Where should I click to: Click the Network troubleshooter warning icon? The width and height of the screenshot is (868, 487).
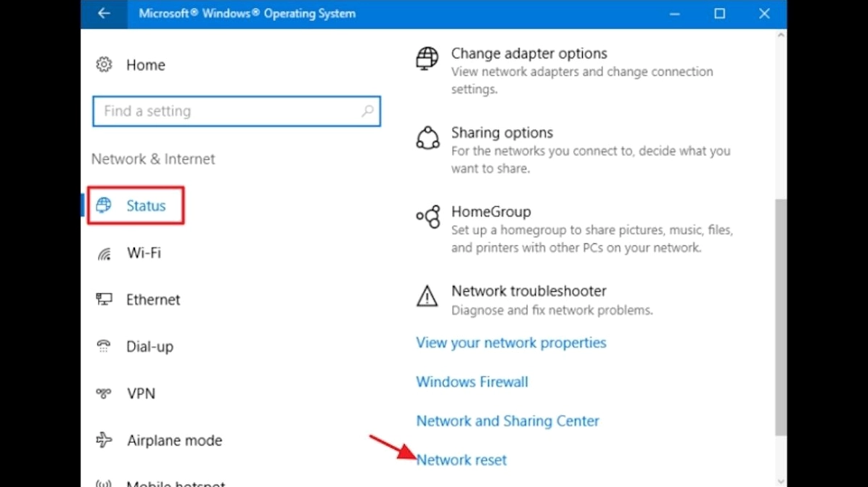click(x=427, y=295)
